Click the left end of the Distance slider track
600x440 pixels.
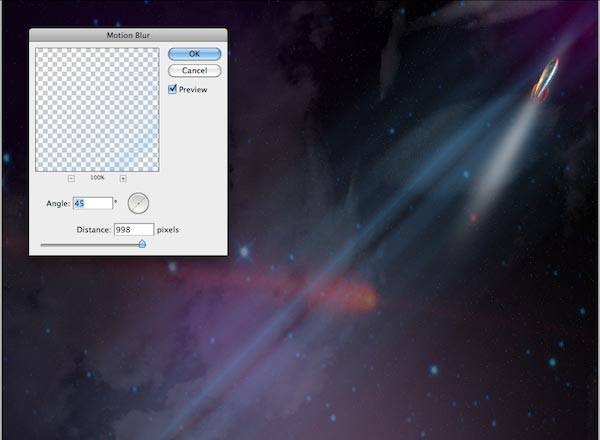click(x=42, y=244)
